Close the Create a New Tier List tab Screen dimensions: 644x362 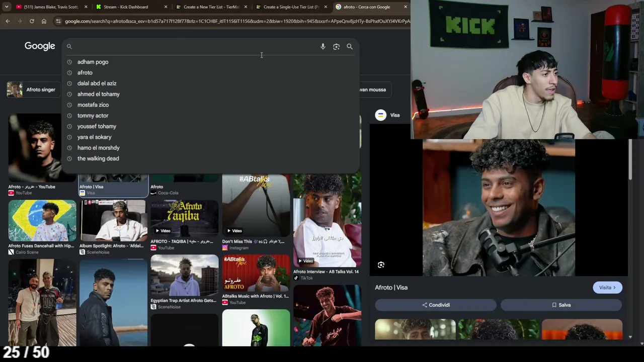pyautogui.click(x=246, y=7)
